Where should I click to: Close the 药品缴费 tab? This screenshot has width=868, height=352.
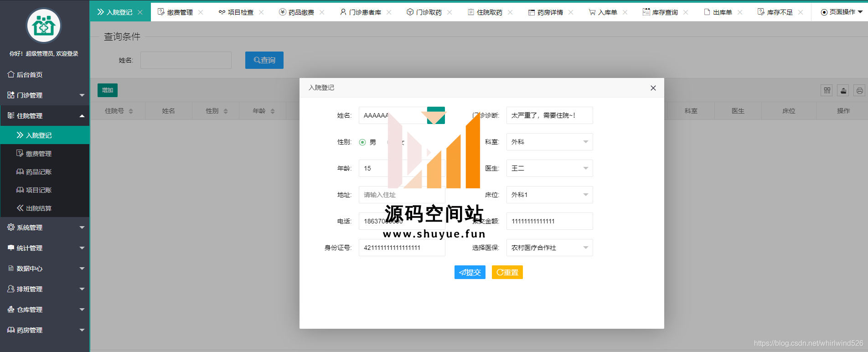pyautogui.click(x=322, y=12)
